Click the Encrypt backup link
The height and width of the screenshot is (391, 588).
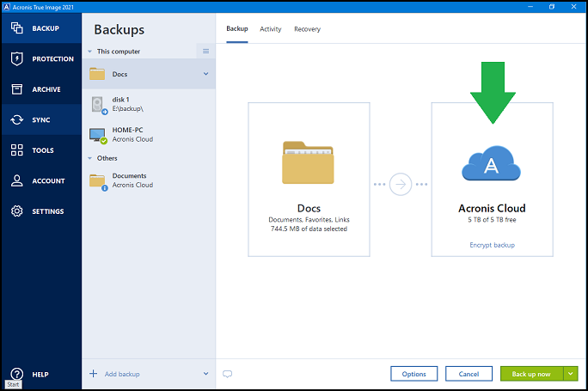click(492, 246)
